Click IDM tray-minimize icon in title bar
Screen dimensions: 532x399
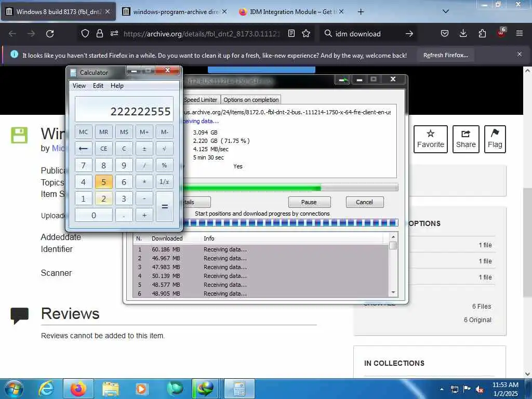[x=342, y=79]
